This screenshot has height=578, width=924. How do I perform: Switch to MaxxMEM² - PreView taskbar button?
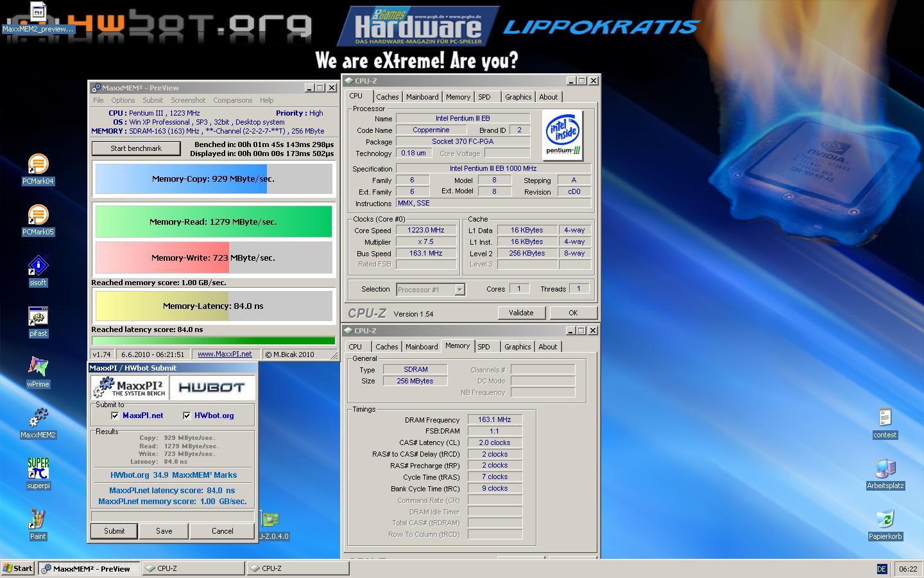pos(89,568)
